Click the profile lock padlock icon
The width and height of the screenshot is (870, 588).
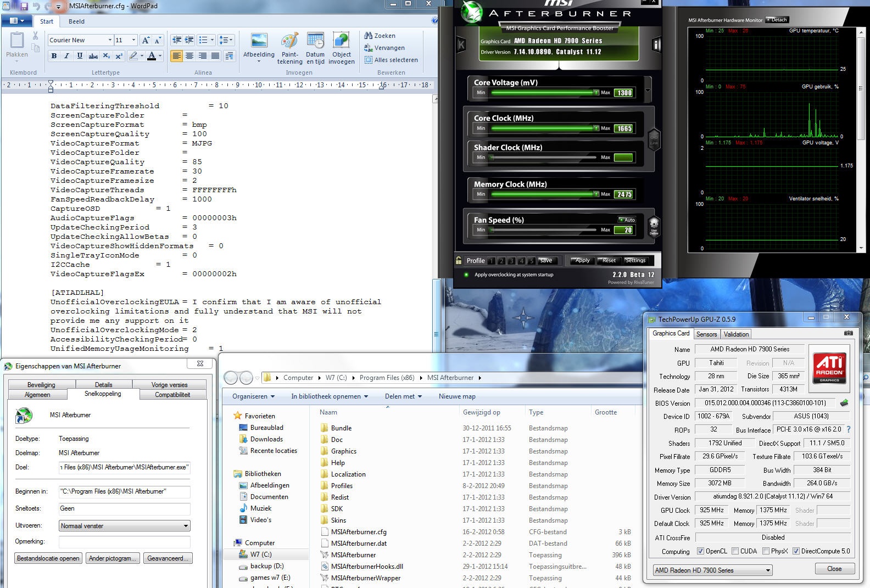point(459,261)
